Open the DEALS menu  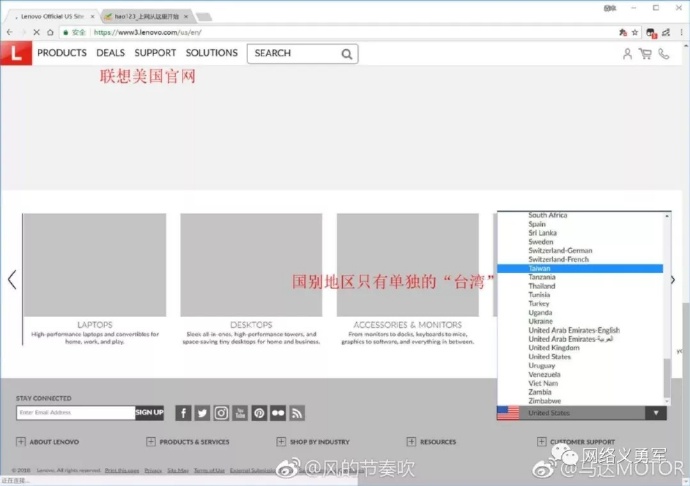110,53
